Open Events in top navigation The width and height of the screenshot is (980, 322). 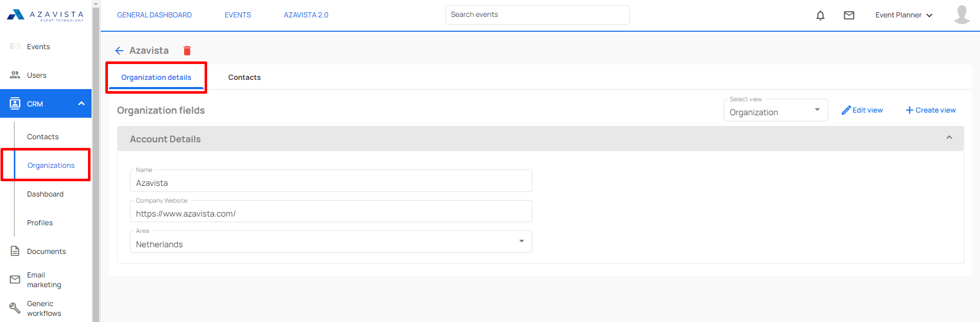(238, 15)
